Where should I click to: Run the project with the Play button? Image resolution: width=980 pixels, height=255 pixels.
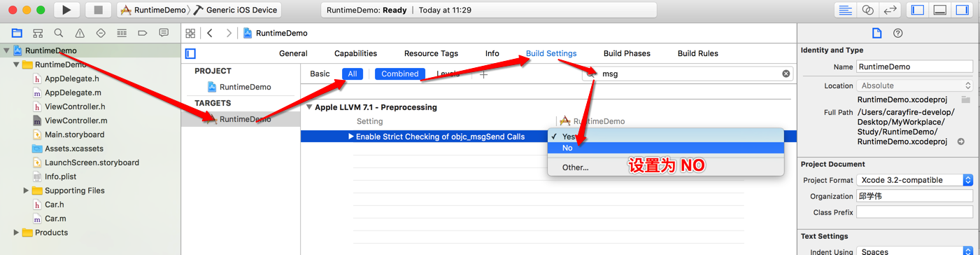click(66, 10)
